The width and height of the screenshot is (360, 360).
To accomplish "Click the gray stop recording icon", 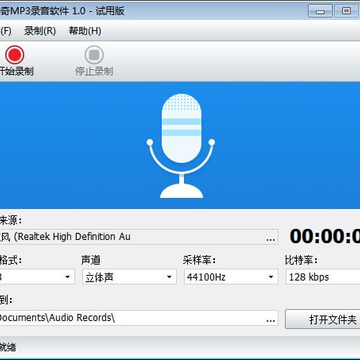I will pyautogui.click(x=94, y=55).
